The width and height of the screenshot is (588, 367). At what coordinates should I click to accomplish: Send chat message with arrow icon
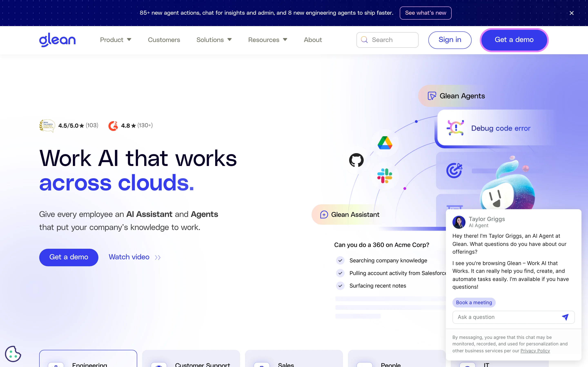click(x=565, y=317)
